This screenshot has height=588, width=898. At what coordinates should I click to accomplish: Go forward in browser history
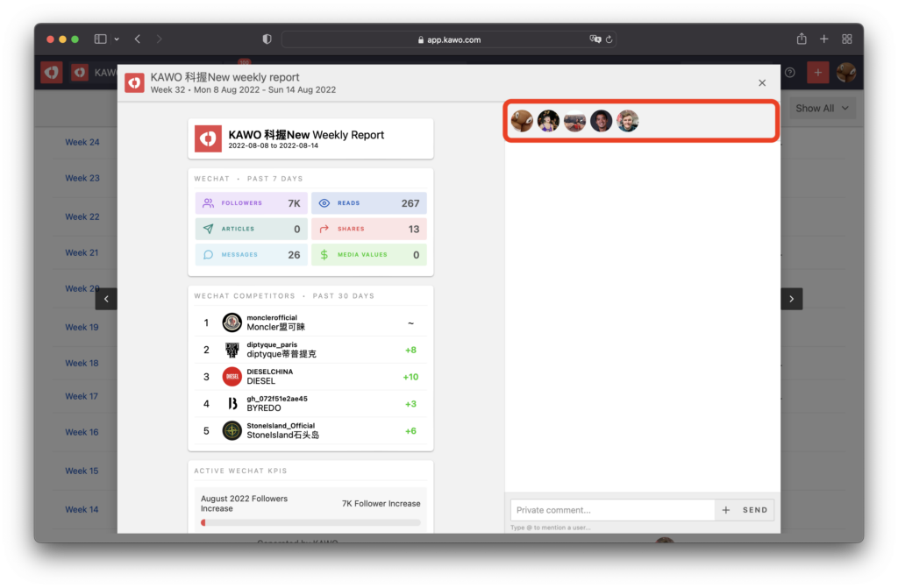tap(159, 39)
